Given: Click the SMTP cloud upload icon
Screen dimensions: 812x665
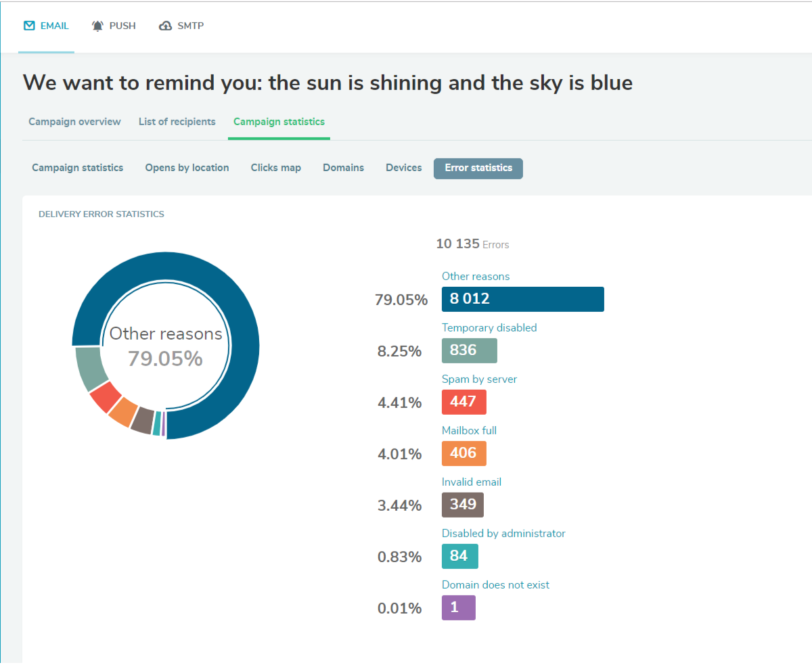Looking at the screenshot, I should pos(165,26).
